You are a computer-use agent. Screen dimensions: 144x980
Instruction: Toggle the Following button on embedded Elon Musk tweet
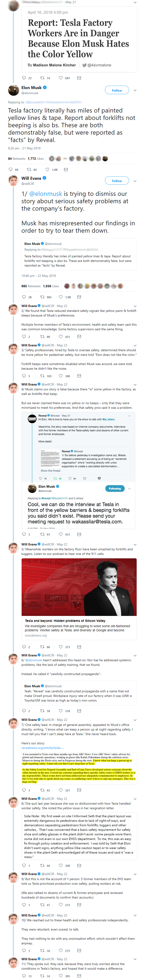[x=115, y=488]
